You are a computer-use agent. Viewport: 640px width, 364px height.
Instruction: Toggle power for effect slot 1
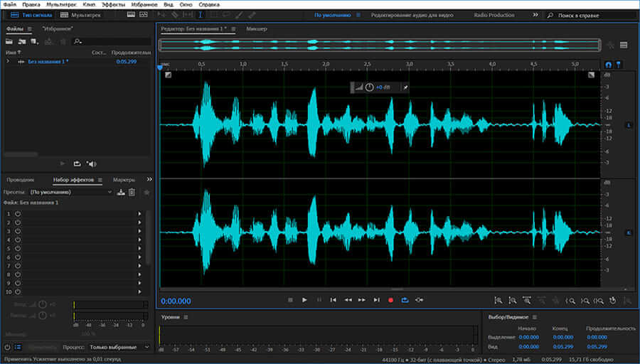[x=18, y=214]
